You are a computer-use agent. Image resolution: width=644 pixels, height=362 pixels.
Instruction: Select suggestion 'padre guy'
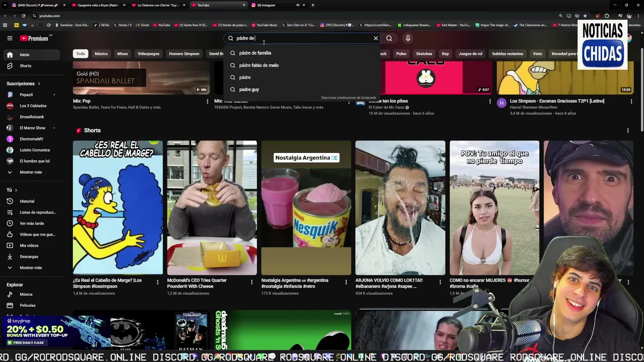tap(301, 89)
